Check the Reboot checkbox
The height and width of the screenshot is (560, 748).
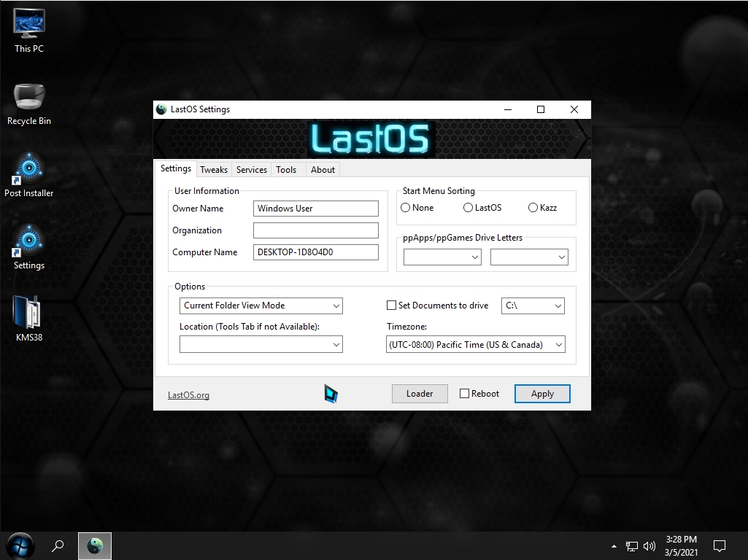click(x=464, y=394)
